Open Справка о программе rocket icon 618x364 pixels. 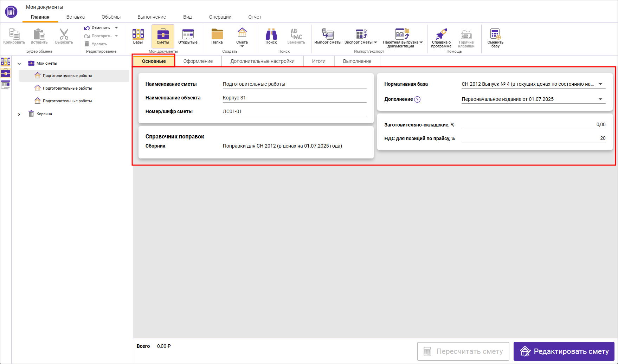(441, 37)
